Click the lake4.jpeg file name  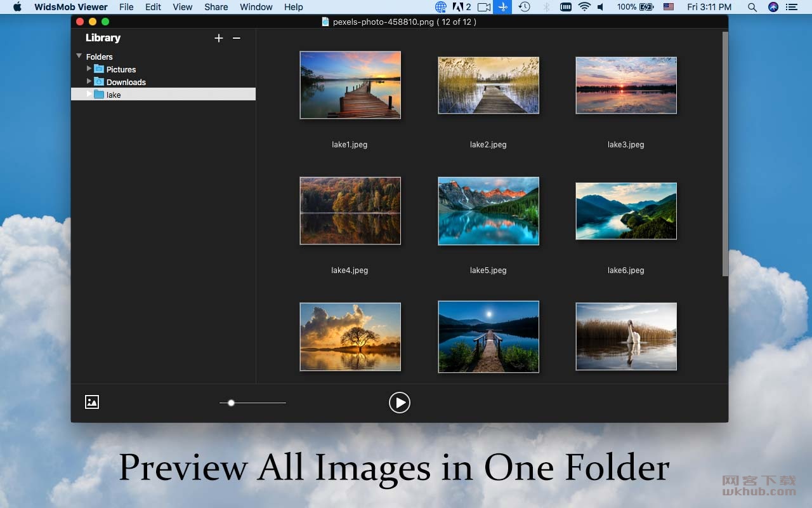point(350,270)
